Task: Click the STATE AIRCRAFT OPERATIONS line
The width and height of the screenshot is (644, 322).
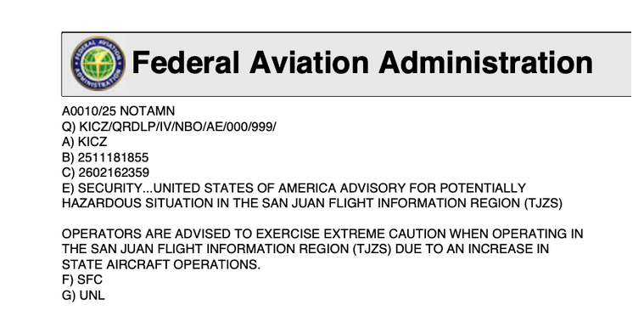Action: point(161,264)
